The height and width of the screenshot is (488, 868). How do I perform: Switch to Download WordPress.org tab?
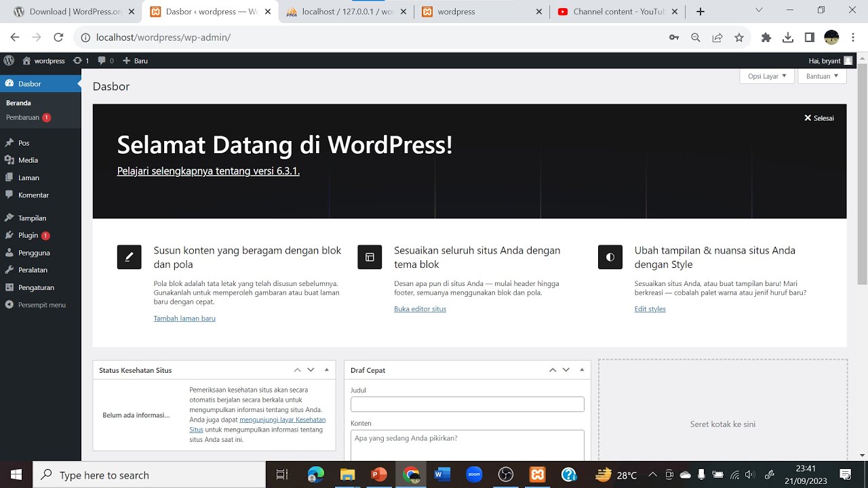pos(73,12)
